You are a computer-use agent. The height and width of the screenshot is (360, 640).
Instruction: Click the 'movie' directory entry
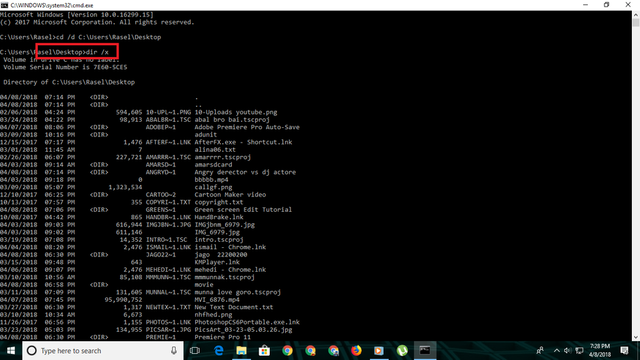tap(204, 285)
